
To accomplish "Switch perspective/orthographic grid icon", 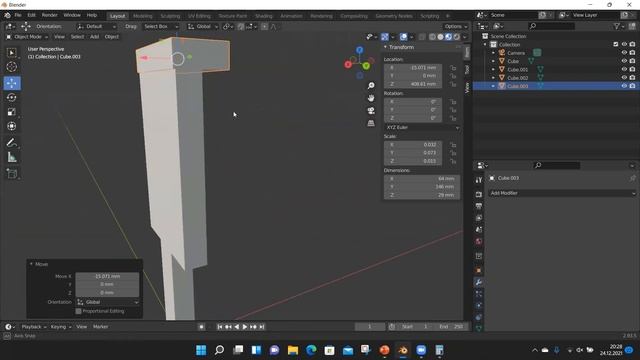I will point(371,123).
